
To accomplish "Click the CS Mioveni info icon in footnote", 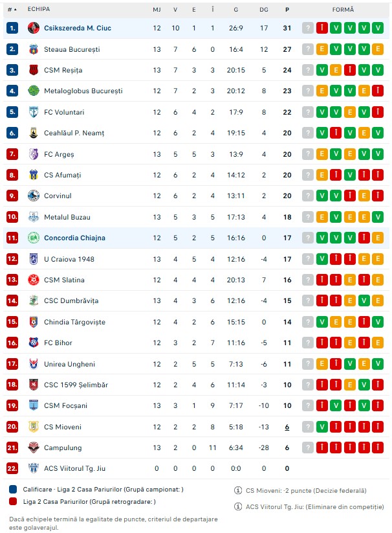I will (239, 490).
